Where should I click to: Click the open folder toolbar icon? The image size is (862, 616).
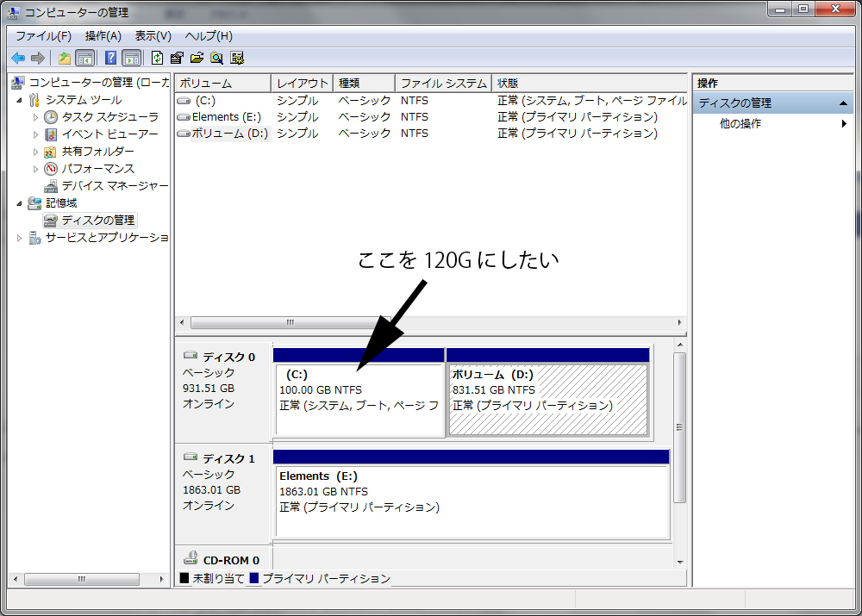[197, 58]
